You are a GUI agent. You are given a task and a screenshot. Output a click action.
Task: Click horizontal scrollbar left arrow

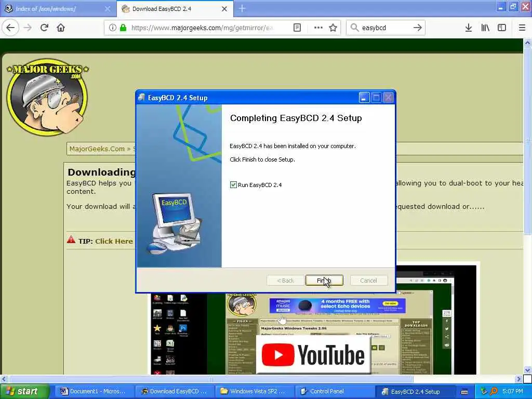click(x=4, y=379)
